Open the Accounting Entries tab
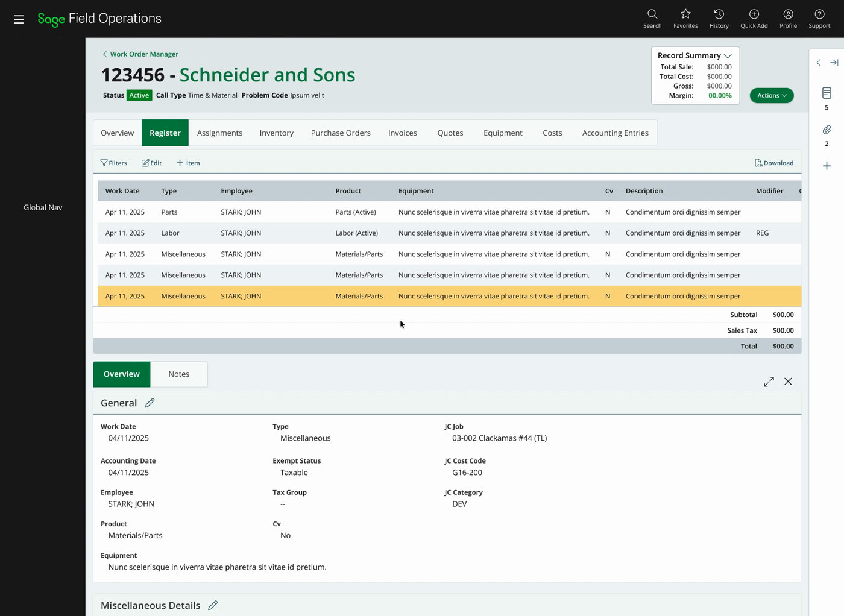The image size is (844, 616). pos(616,133)
